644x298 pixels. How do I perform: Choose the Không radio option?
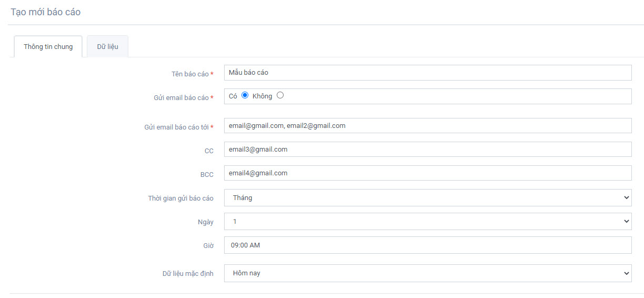[x=280, y=95]
